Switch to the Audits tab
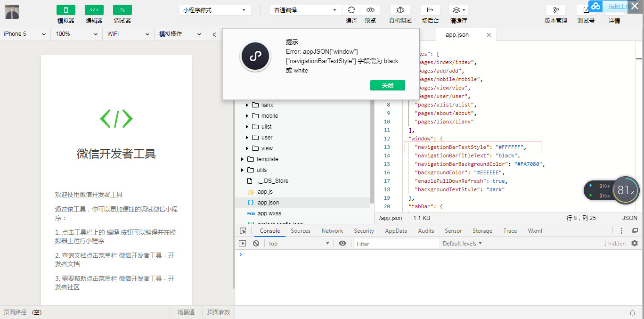The image size is (644, 319). coord(426,231)
